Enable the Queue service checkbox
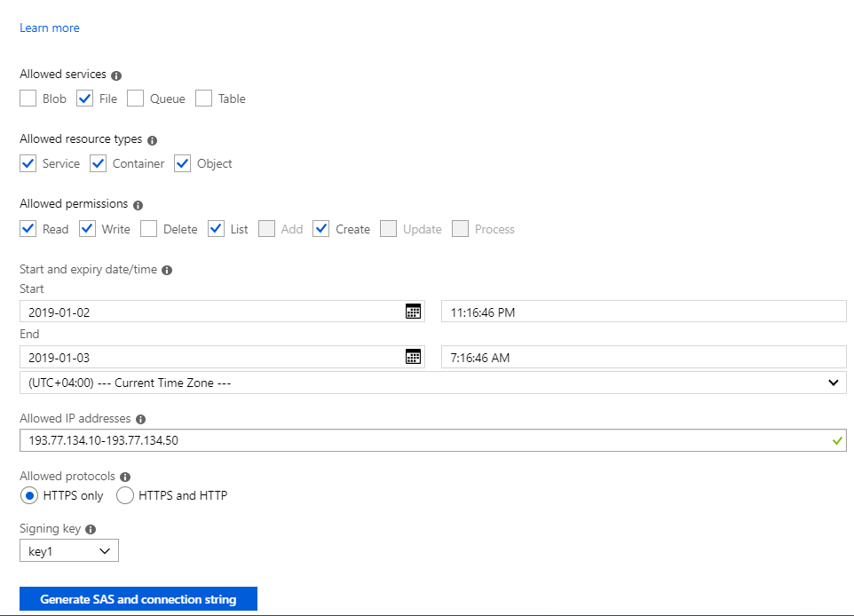The width and height of the screenshot is (854, 616). coord(135,99)
